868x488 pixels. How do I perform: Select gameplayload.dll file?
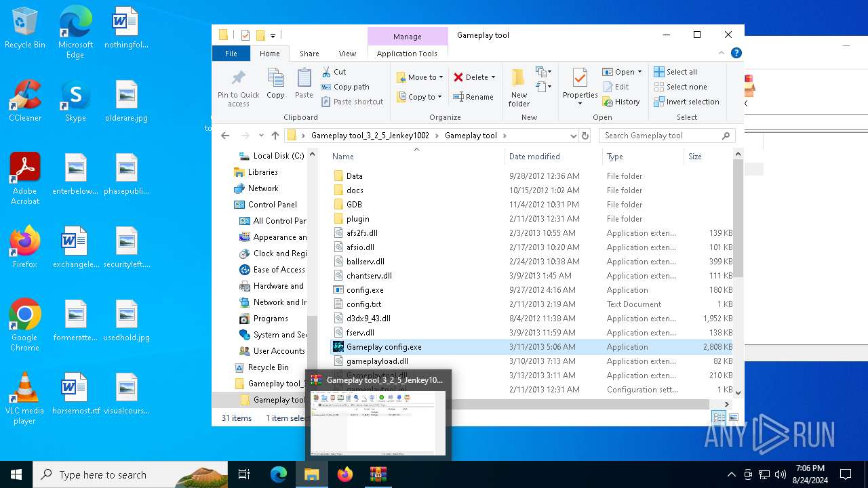click(x=377, y=361)
